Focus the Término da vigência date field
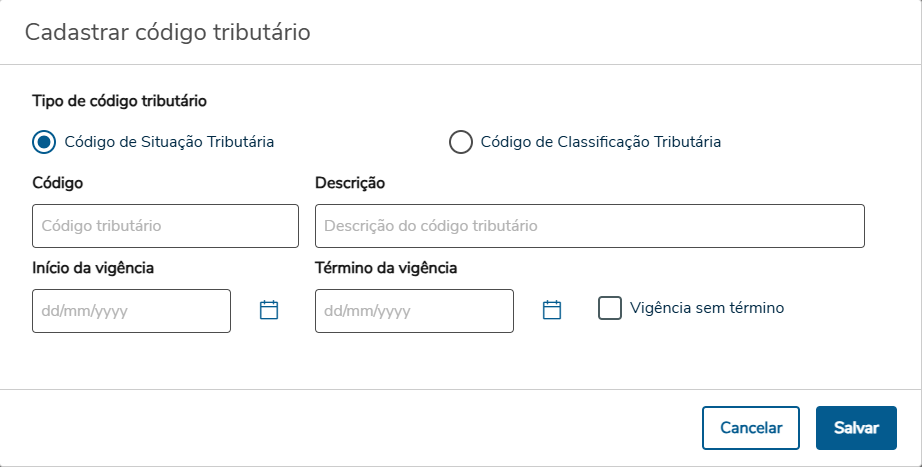This screenshot has height=467, width=922. click(413, 311)
